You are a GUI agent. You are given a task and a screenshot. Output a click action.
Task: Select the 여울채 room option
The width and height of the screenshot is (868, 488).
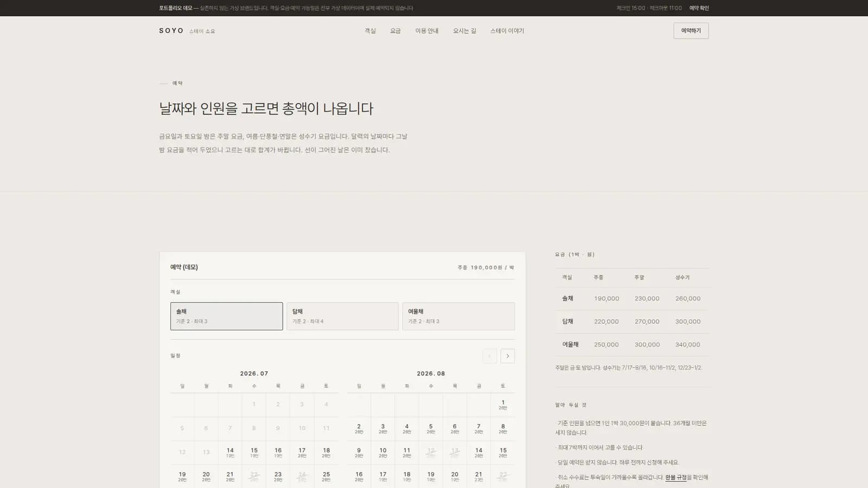pos(458,316)
